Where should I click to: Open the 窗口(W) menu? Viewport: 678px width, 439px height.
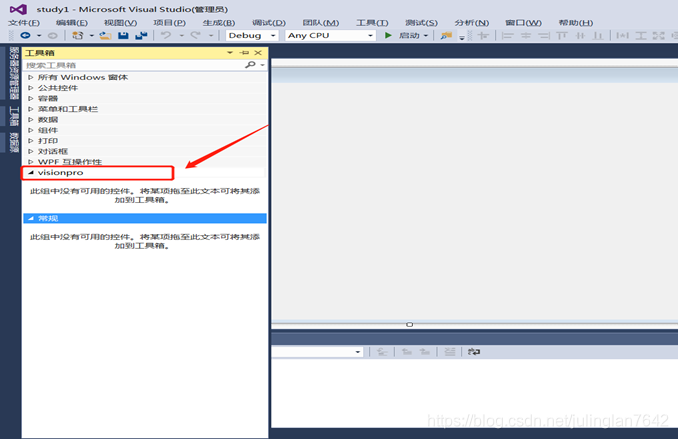[523, 22]
